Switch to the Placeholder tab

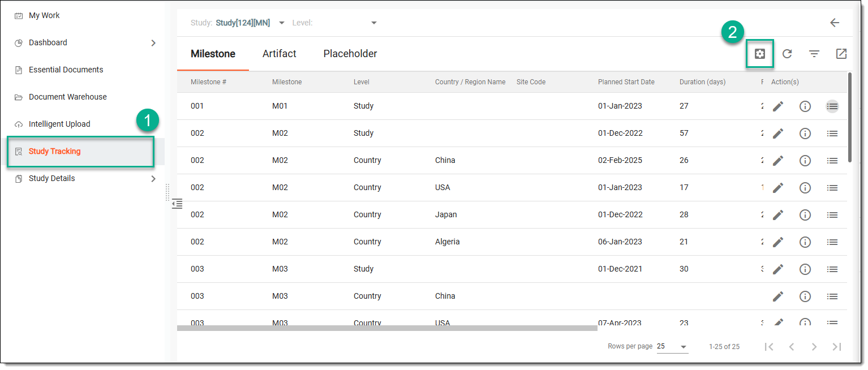point(350,54)
